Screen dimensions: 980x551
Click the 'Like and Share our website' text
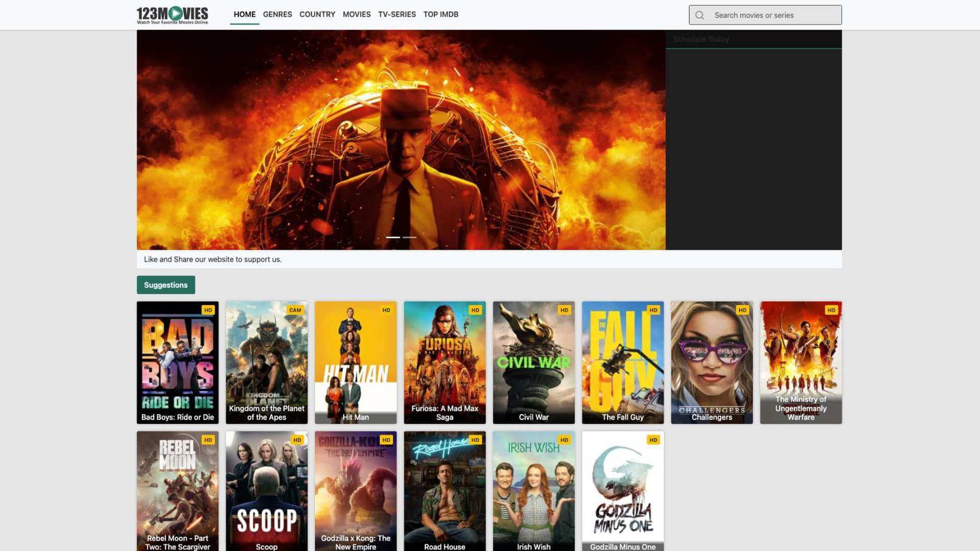213,259
